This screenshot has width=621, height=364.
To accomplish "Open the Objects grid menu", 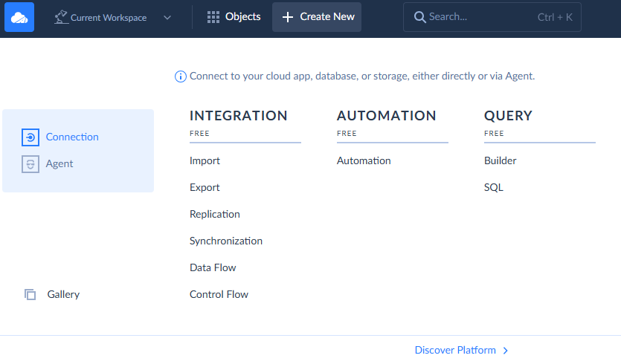I will (213, 17).
